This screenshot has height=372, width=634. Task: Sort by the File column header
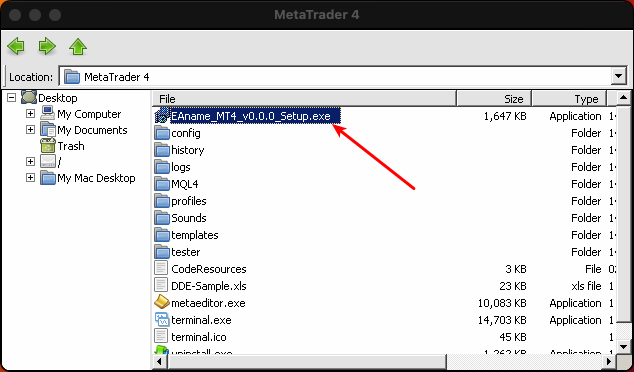pyautogui.click(x=304, y=99)
